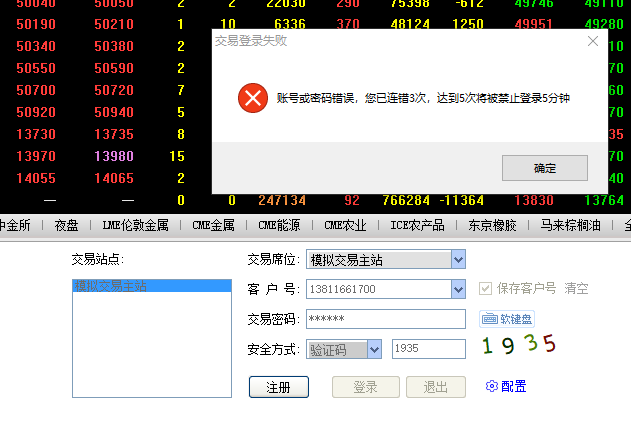This screenshot has height=425, width=631.
Task: Click the 登录 button
Action: pyautogui.click(x=365, y=387)
